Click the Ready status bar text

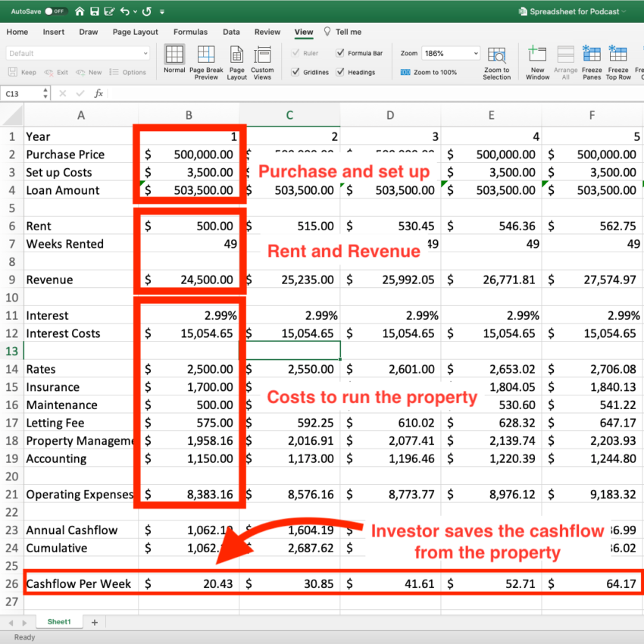25,637
